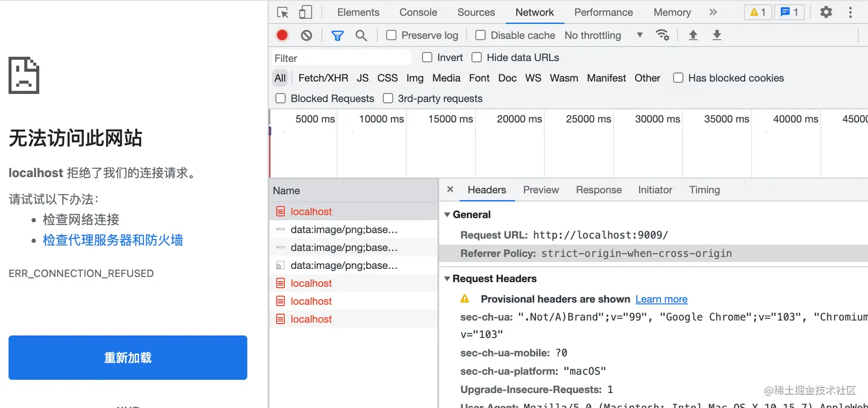
Task: Switch to the Console tab
Action: (418, 12)
